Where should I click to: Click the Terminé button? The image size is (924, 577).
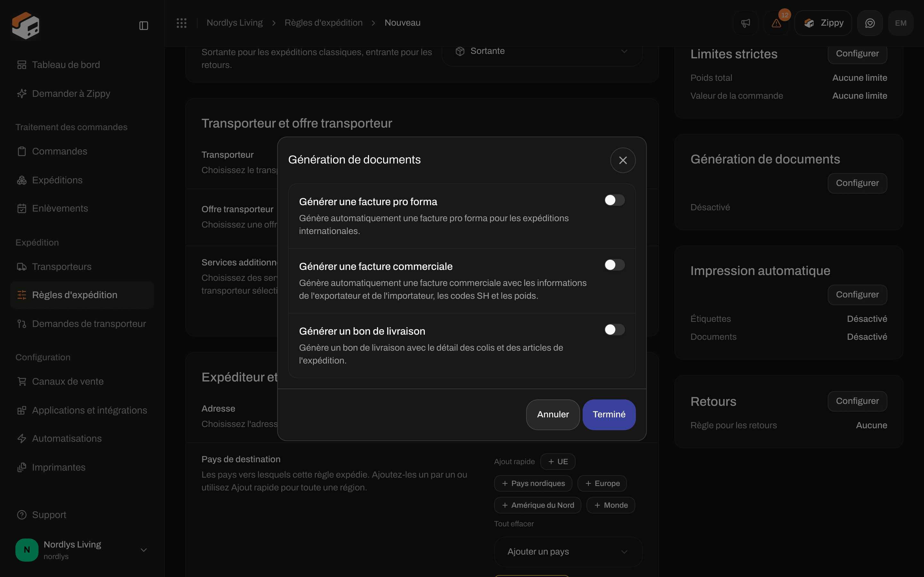[x=609, y=414]
